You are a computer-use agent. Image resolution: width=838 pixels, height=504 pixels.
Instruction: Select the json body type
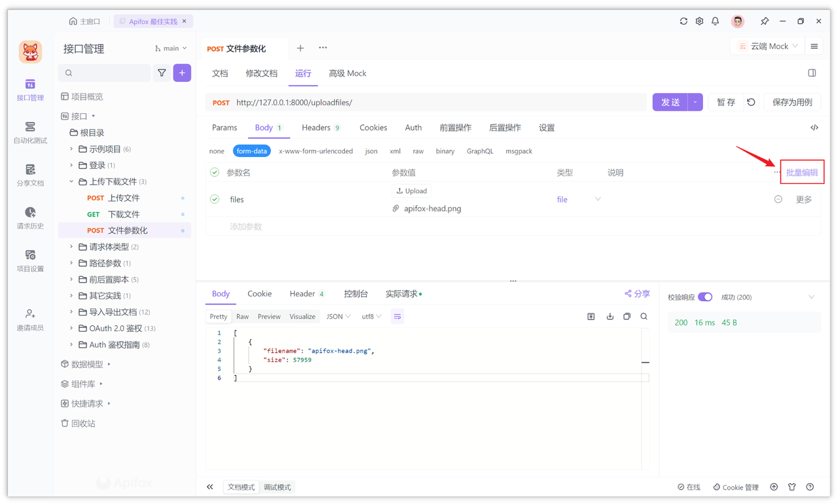(371, 151)
